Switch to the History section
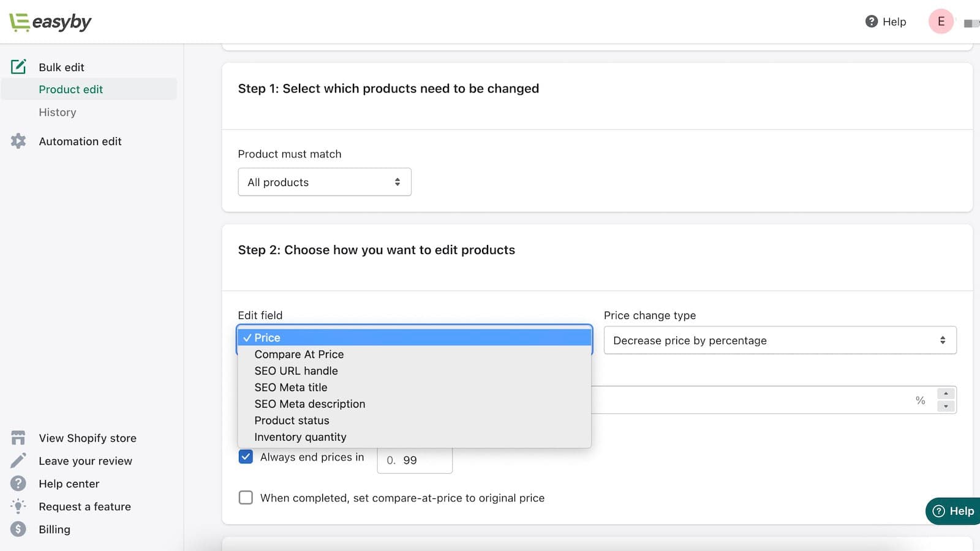Viewport: 980px width, 551px height. pyautogui.click(x=58, y=112)
